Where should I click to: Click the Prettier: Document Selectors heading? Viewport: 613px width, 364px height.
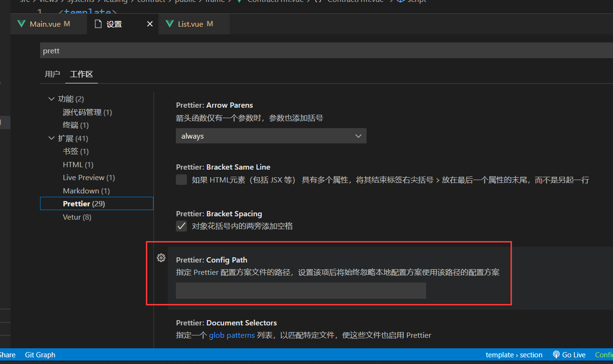(226, 323)
